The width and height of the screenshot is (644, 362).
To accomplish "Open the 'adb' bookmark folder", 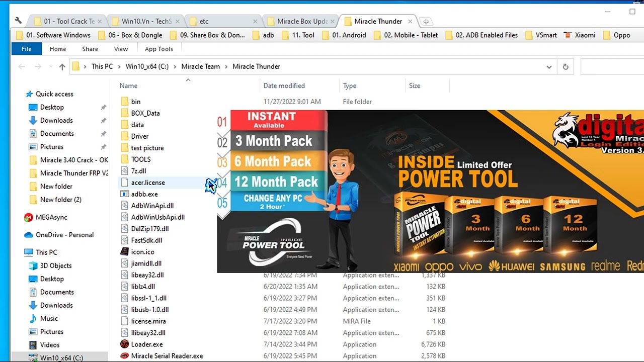I will click(x=263, y=35).
